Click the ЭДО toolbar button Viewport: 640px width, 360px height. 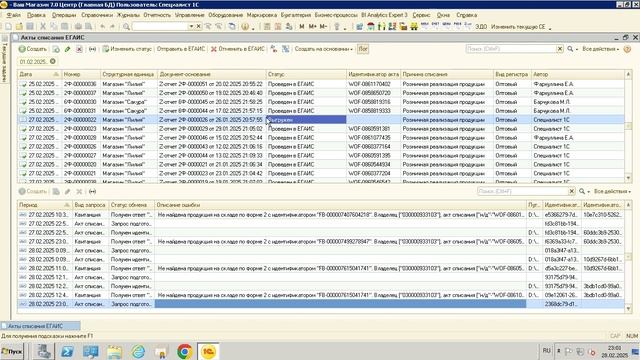481,27
